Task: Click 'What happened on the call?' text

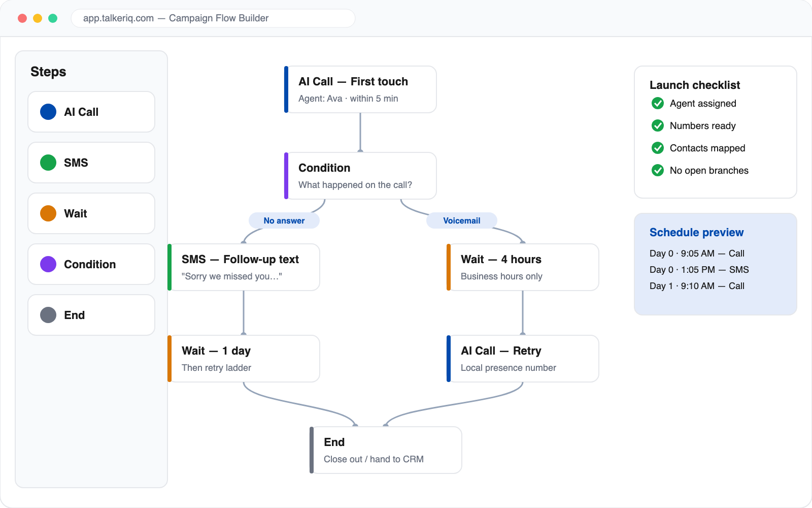Action: click(x=355, y=185)
